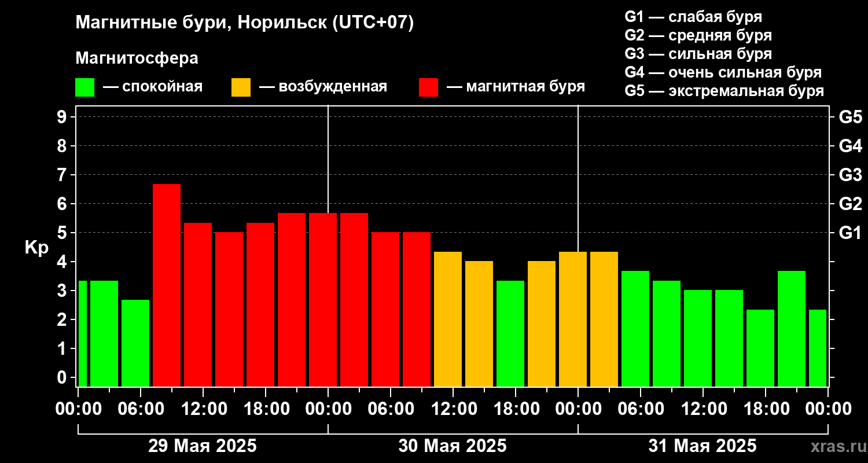Click the 'G2' tick label on the right axis
The width and height of the screenshot is (868, 463).
pyautogui.click(x=851, y=204)
